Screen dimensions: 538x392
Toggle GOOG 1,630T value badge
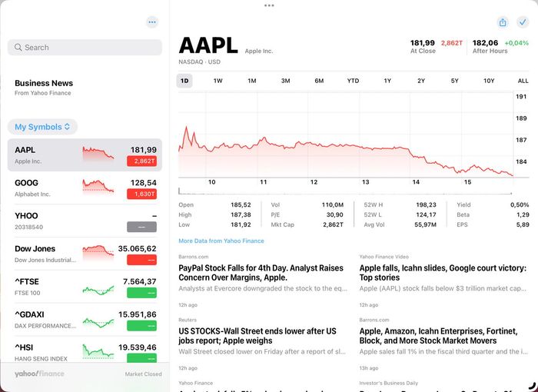(141, 194)
